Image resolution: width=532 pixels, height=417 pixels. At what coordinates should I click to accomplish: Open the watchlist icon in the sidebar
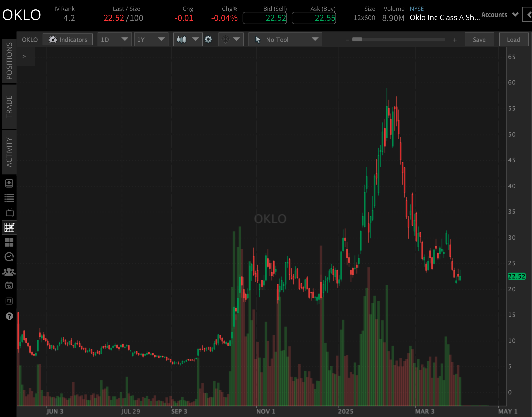coord(9,198)
